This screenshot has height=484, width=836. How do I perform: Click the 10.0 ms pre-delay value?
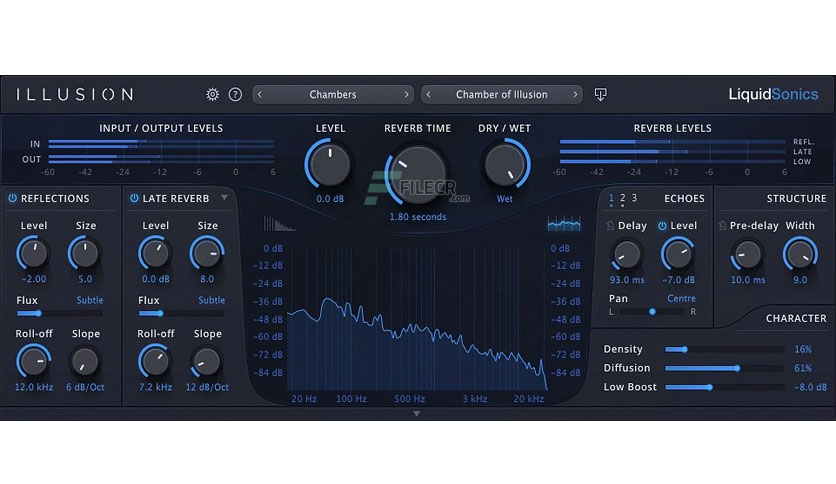(x=748, y=280)
